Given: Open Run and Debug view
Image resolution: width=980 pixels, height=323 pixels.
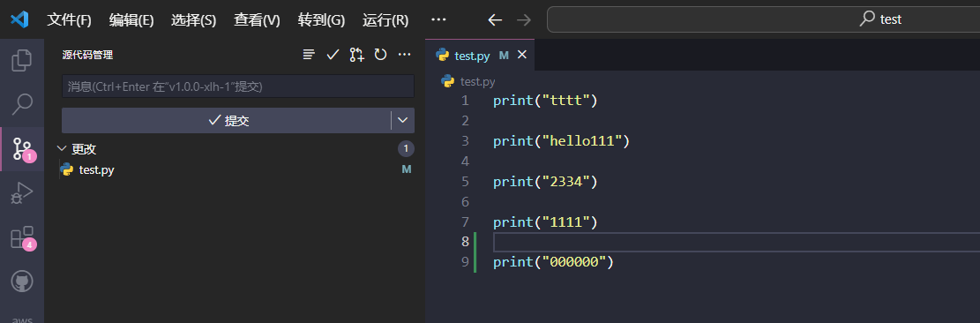Looking at the screenshot, I should [x=22, y=193].
